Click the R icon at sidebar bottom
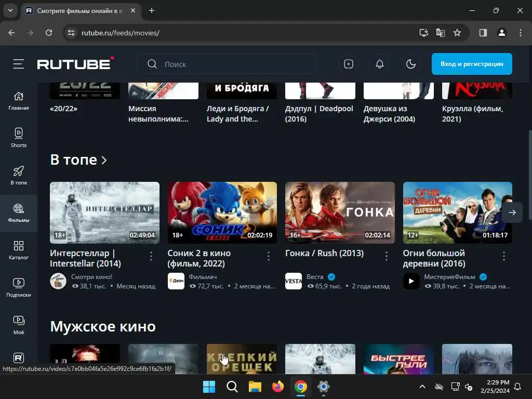Screen dimensions: 532x399 (x=19, y=357)
